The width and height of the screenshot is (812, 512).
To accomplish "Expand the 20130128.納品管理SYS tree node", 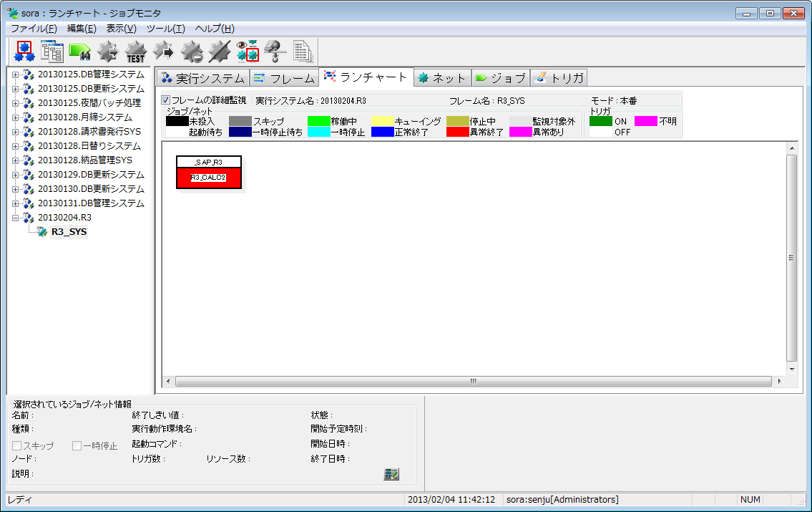I will 15,160.
